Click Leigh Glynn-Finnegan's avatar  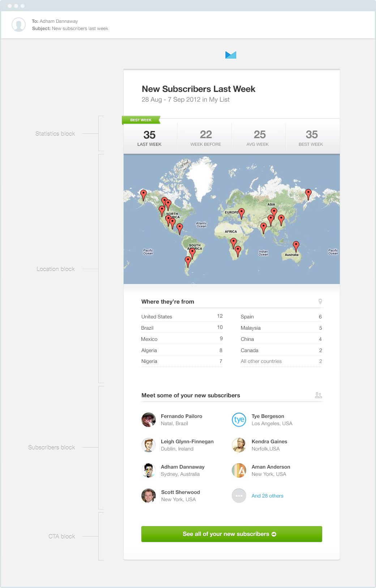click(149, 445)
